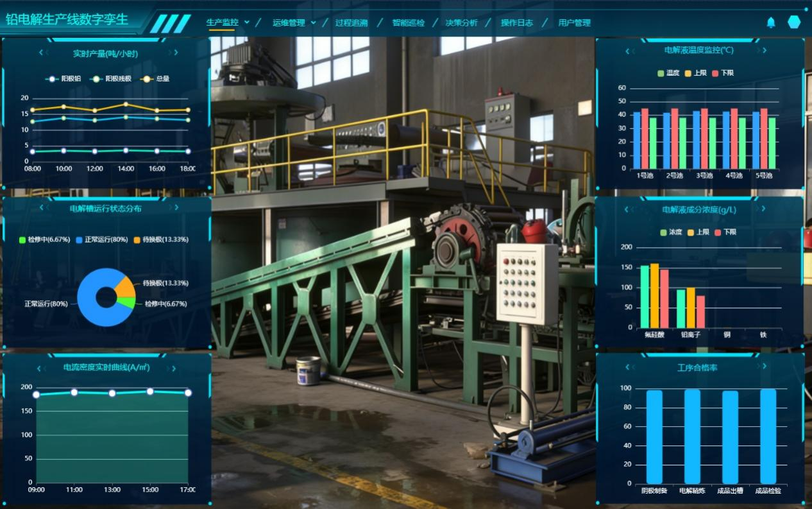
Task: Toggle 正常运行(80%) pie legend item
Action: 101,239
